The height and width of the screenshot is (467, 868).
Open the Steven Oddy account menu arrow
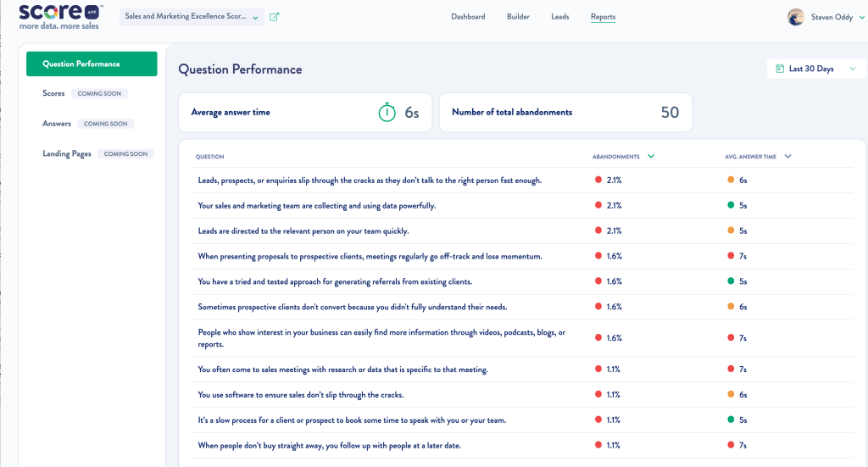[x=861, y=18]
